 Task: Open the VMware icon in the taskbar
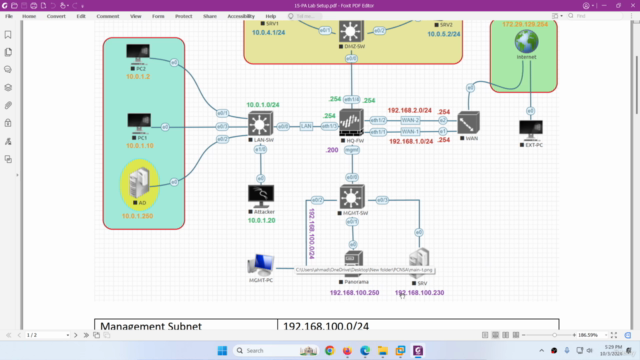click(x=400, y=351)
